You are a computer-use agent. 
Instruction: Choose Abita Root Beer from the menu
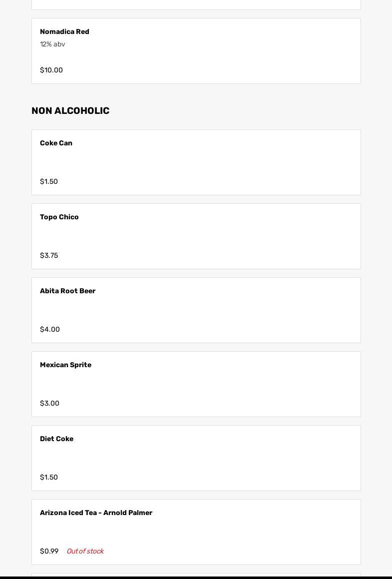67,291
